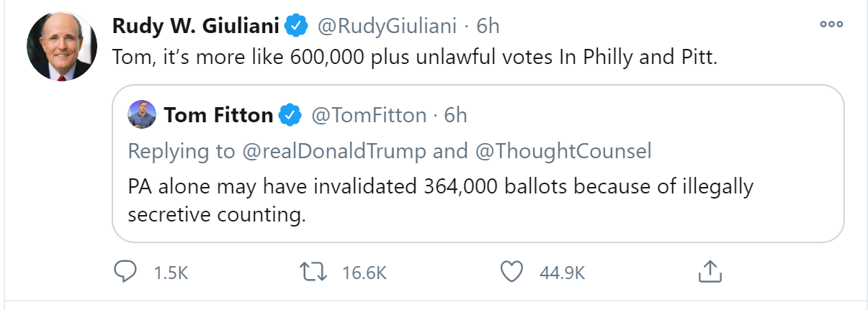Open Rudy Giuliani's profile picture
This screenshot has height=310, width=868.
(x=61, y=46)
